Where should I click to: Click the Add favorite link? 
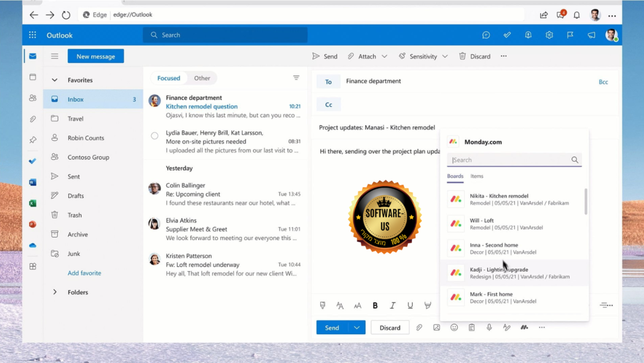tap(84, 273)
